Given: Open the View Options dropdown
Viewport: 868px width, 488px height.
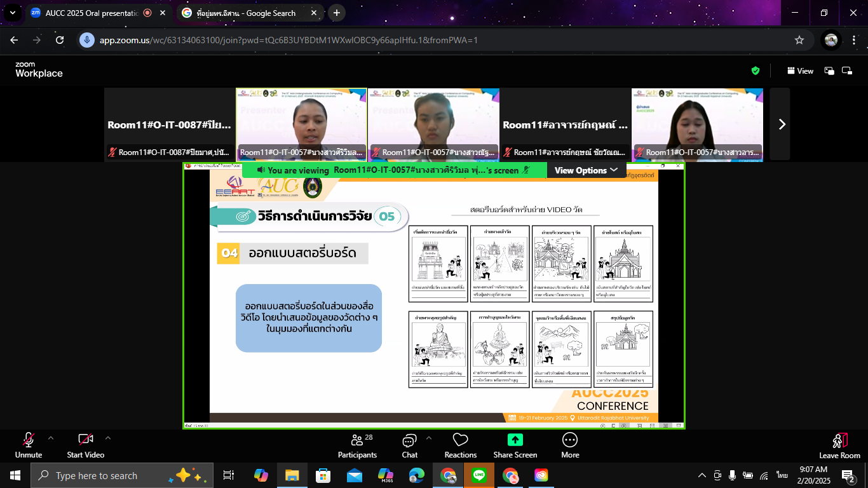Looking at the screenshot, I should 586,170.
